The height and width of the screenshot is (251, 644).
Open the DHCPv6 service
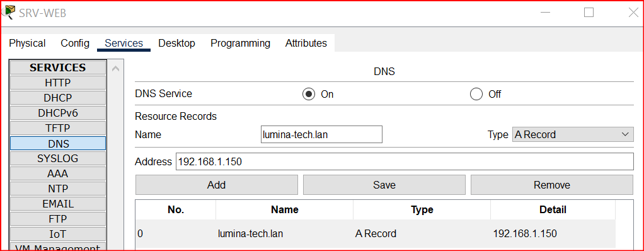[x=58, y=113]
